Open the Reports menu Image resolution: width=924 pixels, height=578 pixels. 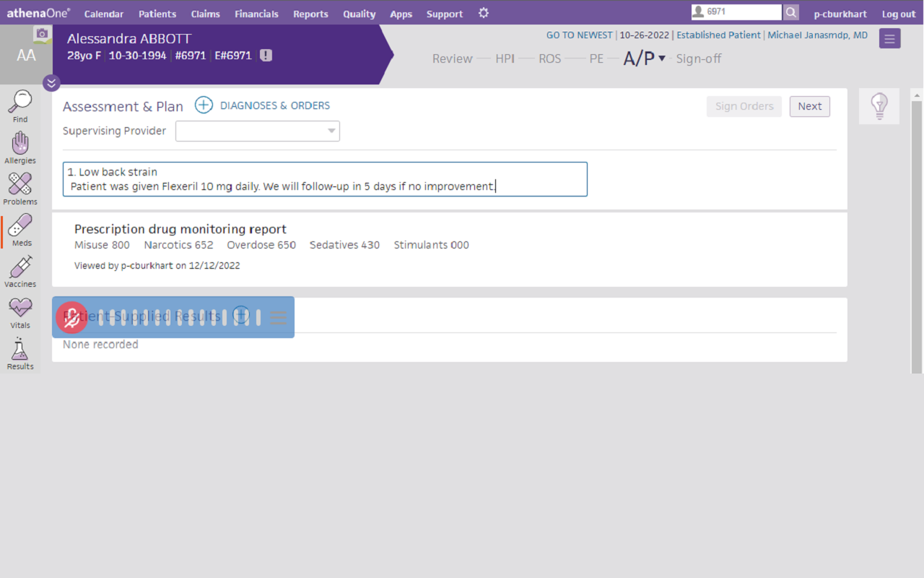(310, 14)
